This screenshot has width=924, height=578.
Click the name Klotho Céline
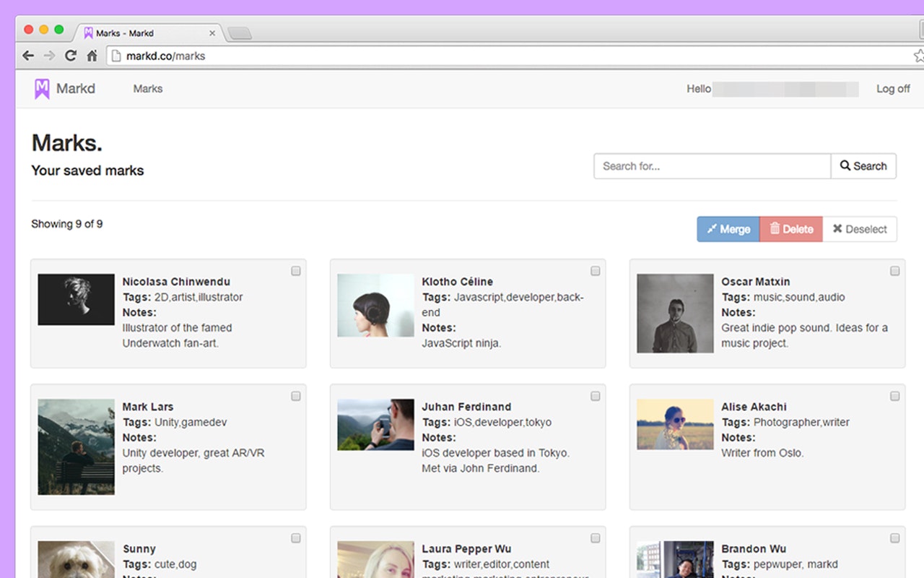(x=458, y=282)
